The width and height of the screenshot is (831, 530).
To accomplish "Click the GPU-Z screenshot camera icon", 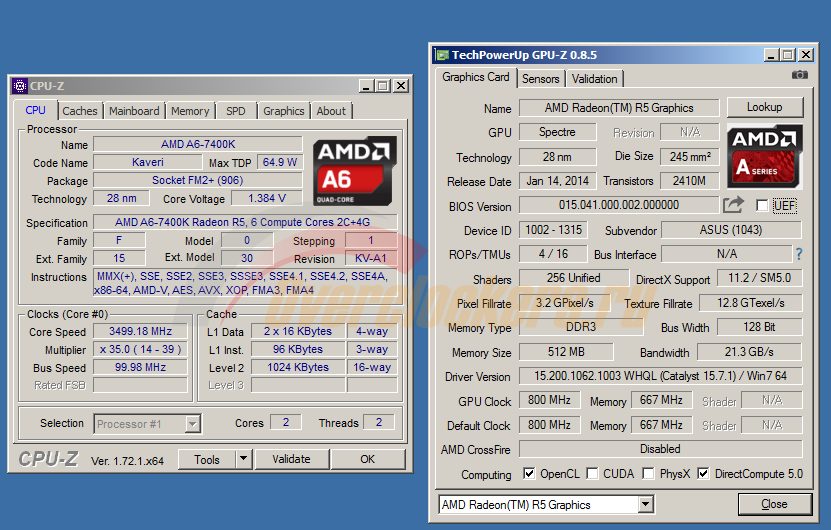I will pos(799,76).
